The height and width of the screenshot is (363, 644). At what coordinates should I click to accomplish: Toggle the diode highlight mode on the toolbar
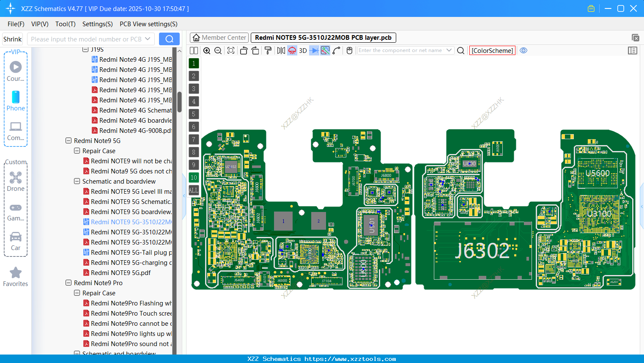(x=313, y=50)
